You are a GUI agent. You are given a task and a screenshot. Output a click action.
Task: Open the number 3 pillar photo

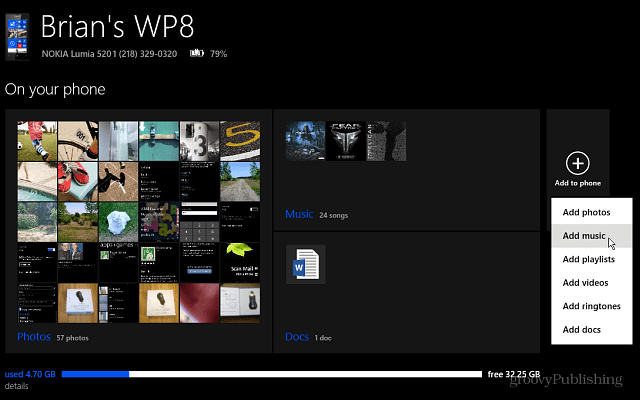(x=200, y=141)
